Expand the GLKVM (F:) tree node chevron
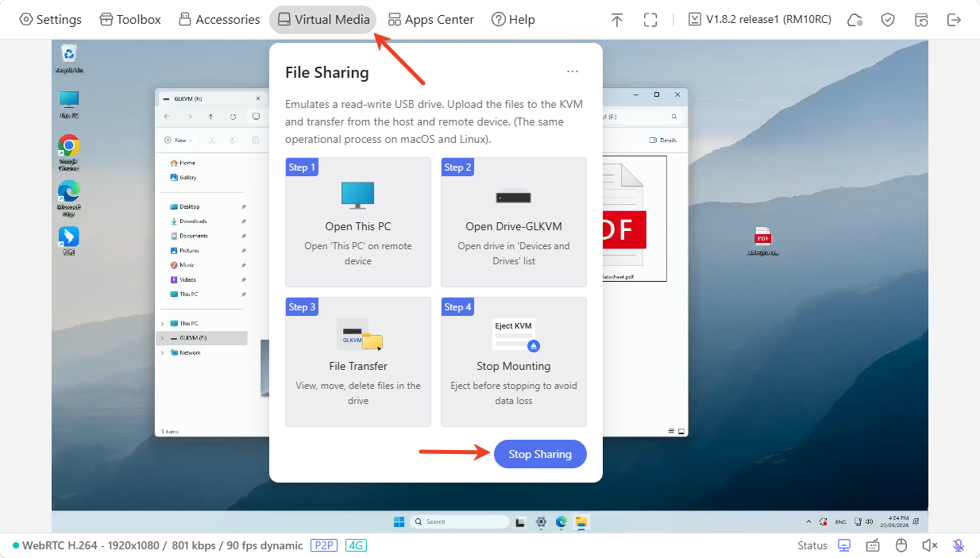 pyautogui.click(x=163, y=338)
